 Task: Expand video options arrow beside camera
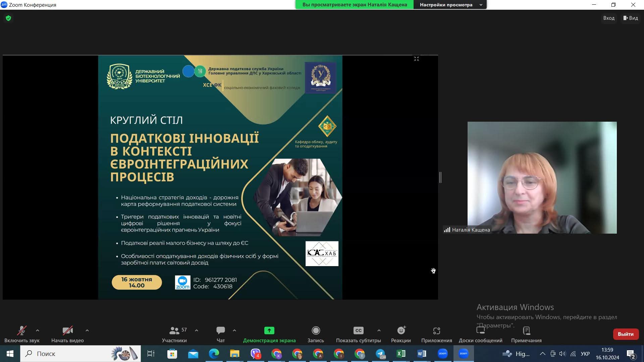point(87,330)
